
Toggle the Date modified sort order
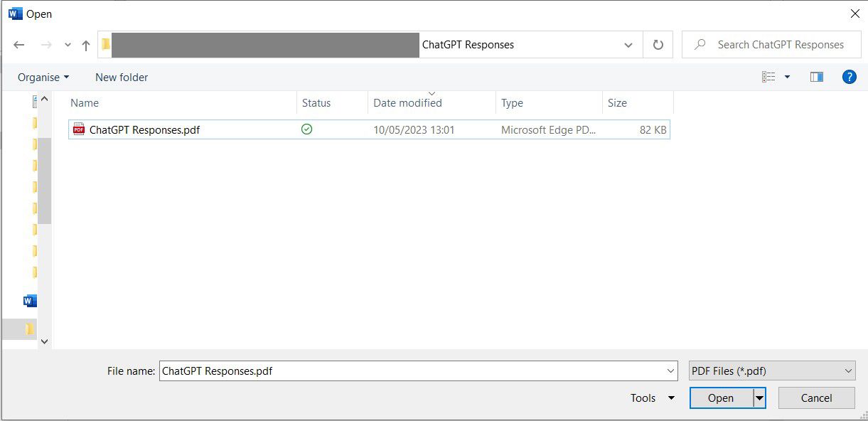[x=407, y=103]
